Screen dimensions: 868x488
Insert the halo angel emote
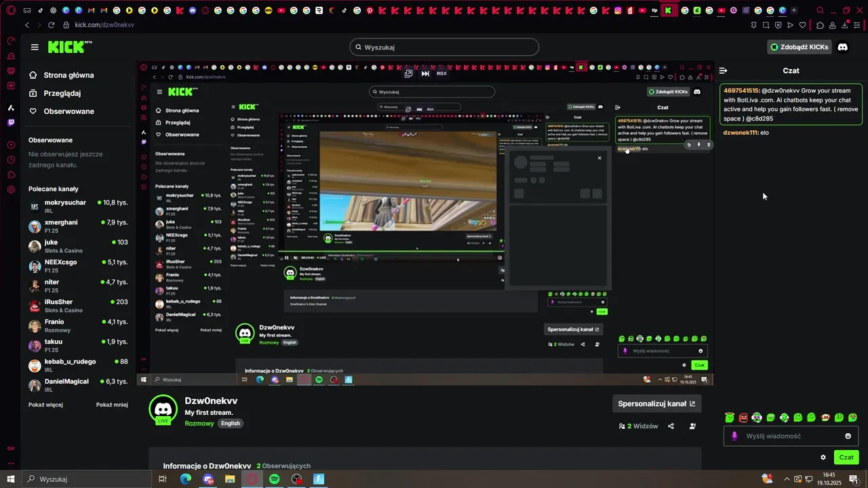(730, 417)
